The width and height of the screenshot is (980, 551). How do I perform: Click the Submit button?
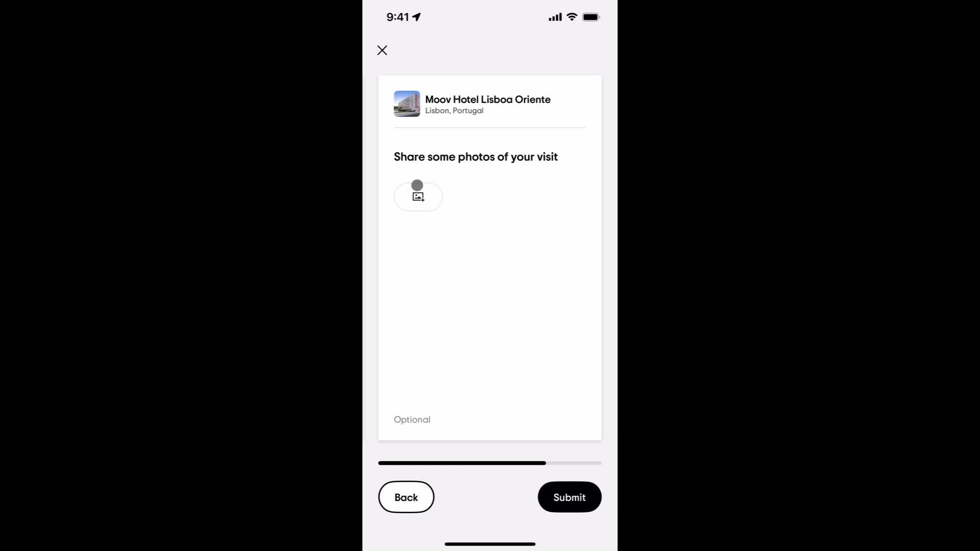[x=569, y=497]
